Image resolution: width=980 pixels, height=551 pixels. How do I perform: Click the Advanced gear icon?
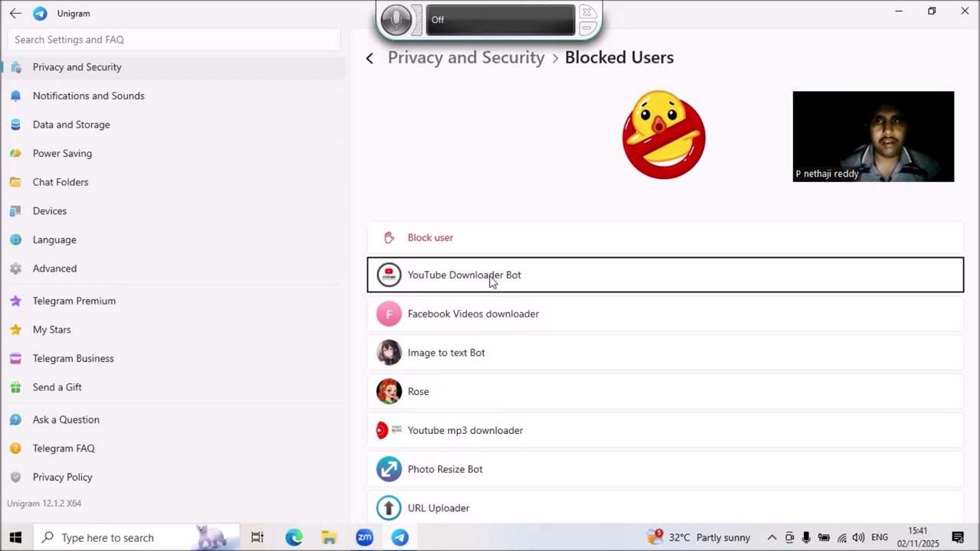point(15,269)
